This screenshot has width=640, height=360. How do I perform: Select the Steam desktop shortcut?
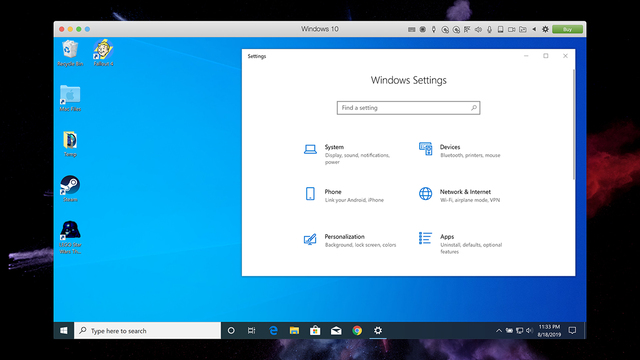pos(70,189)
